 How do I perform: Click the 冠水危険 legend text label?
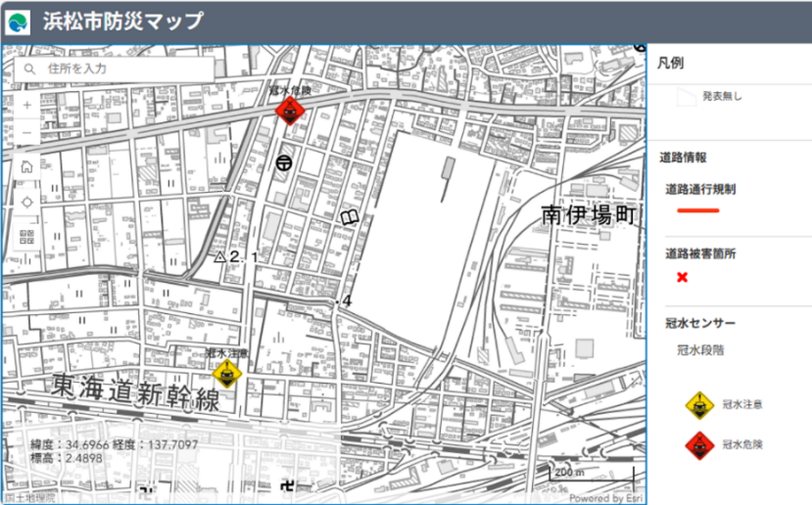click(x=742, y=444)
